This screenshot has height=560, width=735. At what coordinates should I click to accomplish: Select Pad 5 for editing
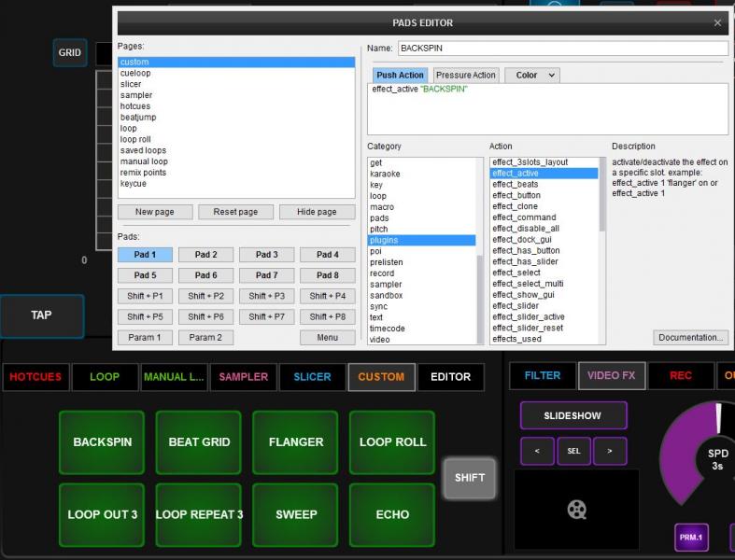pyautogui.click(x=145, y=275)
